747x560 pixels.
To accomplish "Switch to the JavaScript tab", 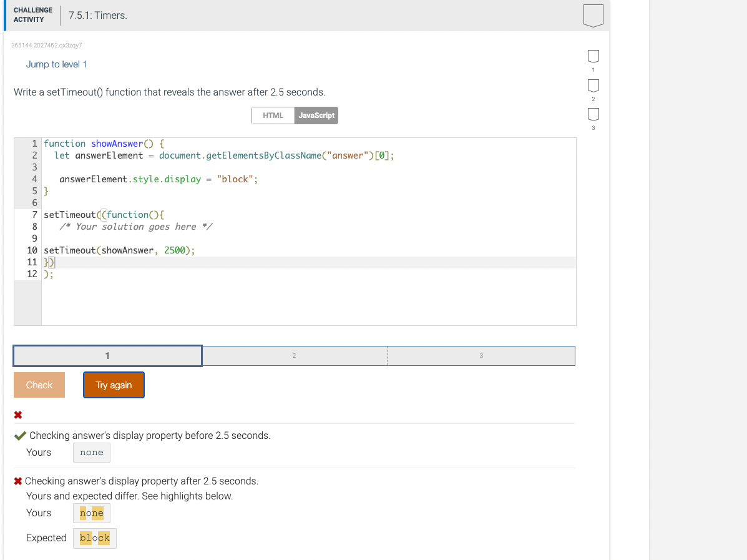I will [x=316, y=115].
